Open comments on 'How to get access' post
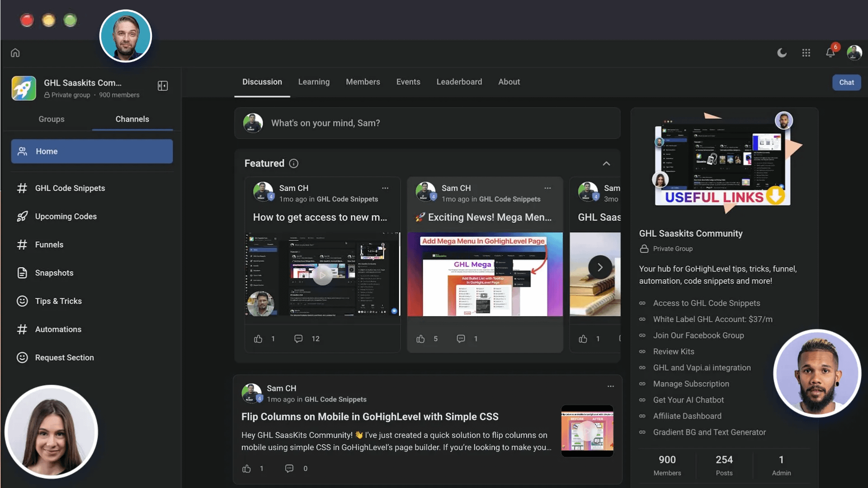The height and width of the screenshot is (488, 868). tap(298, 339)
